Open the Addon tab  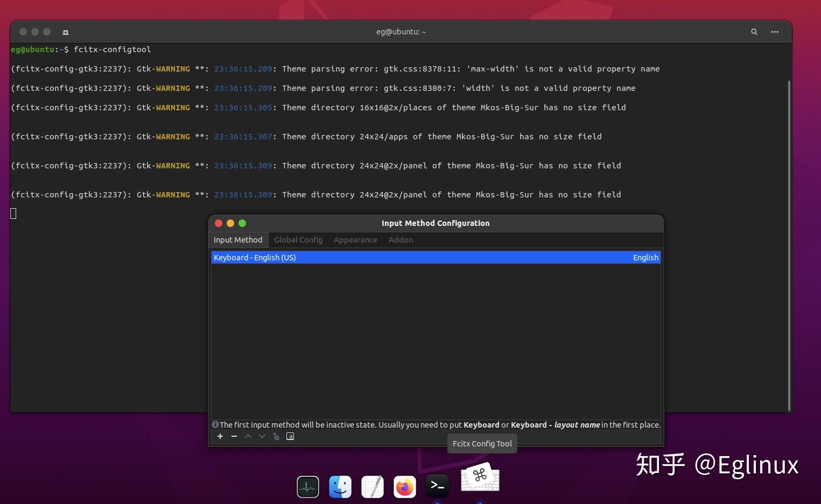tap(401, 240)
